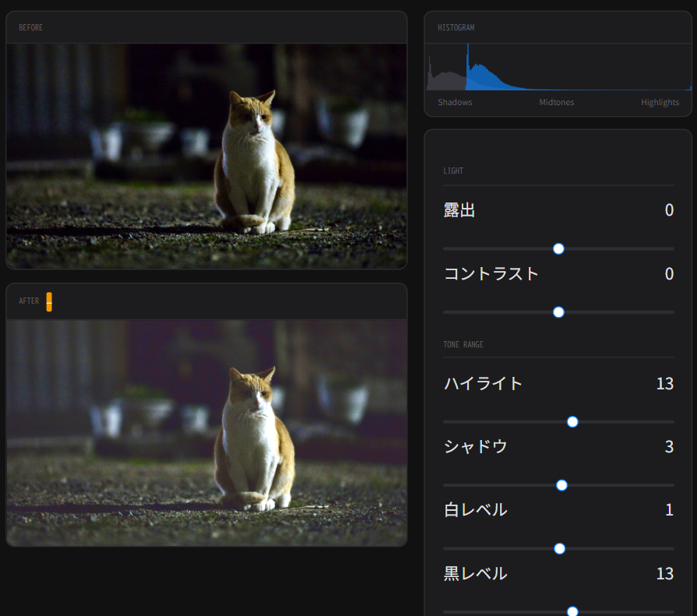Click the AFTER preview cat image

click(206, 432)
